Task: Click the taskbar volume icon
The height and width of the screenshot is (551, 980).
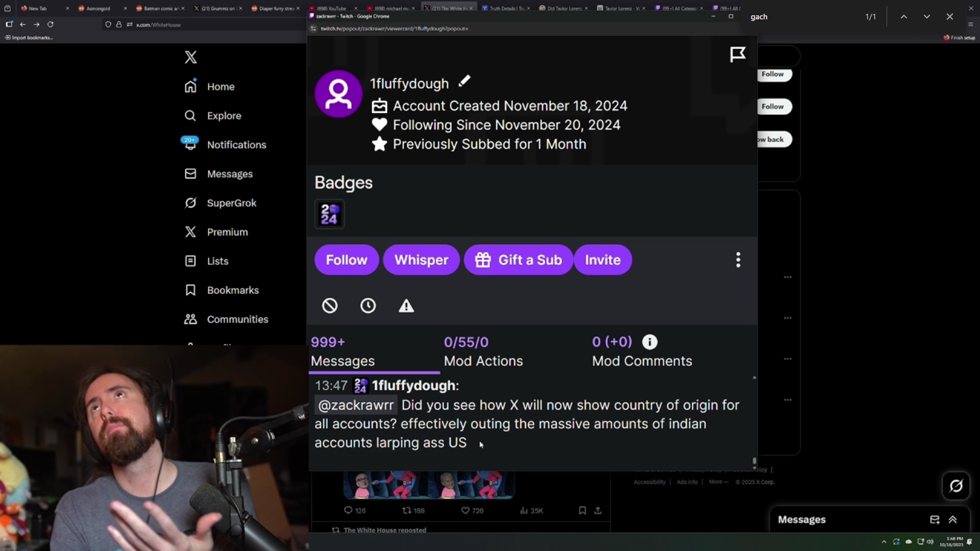Action: tap(930, 542)
